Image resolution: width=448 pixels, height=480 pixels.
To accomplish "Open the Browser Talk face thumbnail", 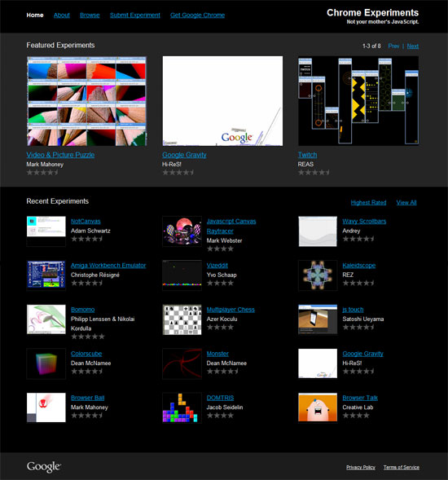I will pos(318,407).
